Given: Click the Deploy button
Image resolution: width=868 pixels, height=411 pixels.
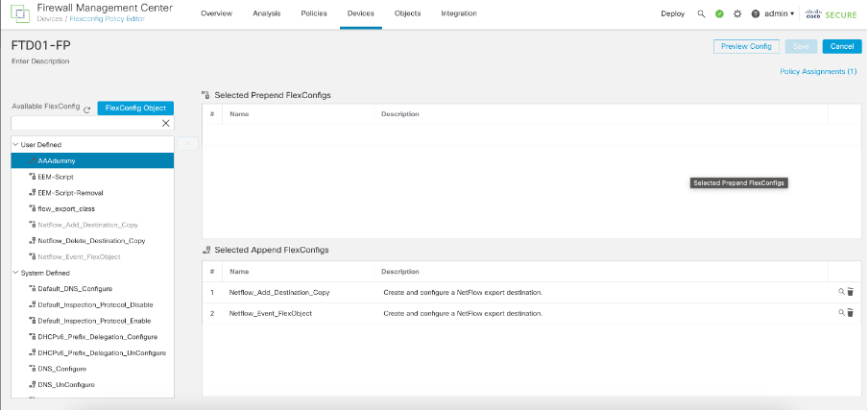Looking at the screenshot, I should tap(672, 13).
